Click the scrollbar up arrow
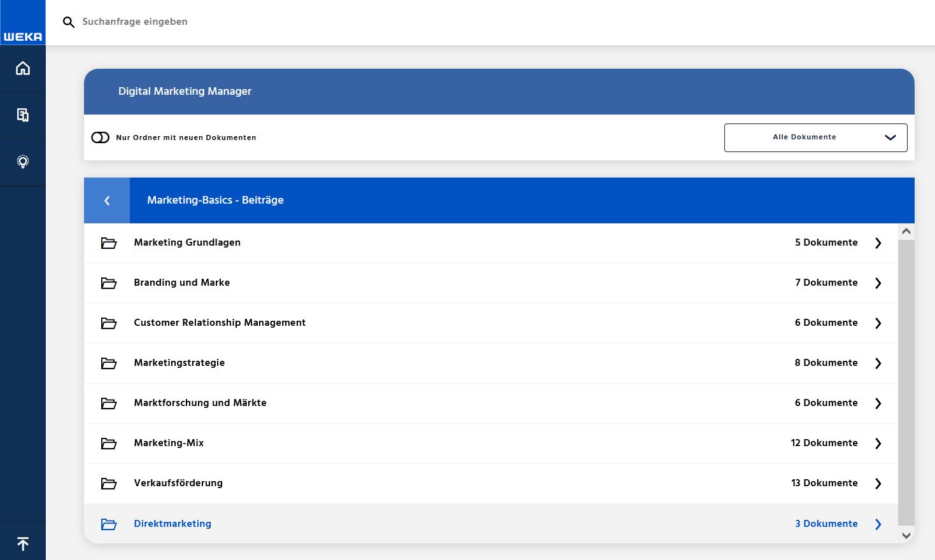935x560 pixels. tap(906, 232)
